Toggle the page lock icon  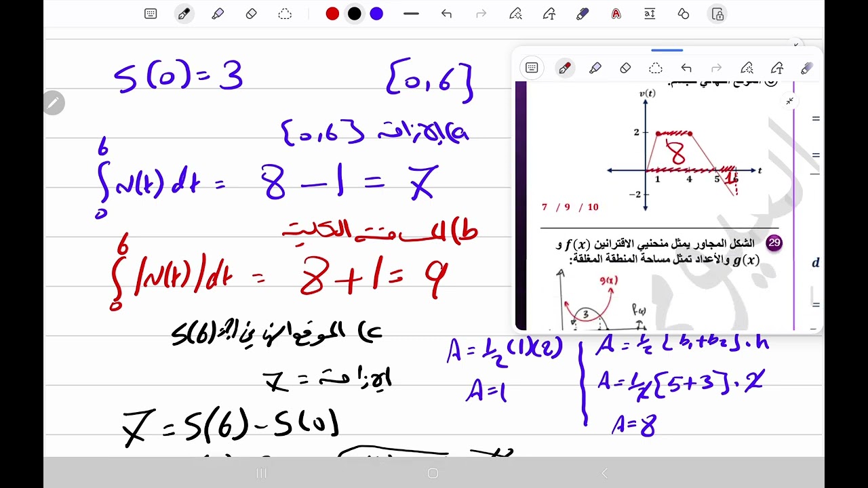[x=717, y=14]
